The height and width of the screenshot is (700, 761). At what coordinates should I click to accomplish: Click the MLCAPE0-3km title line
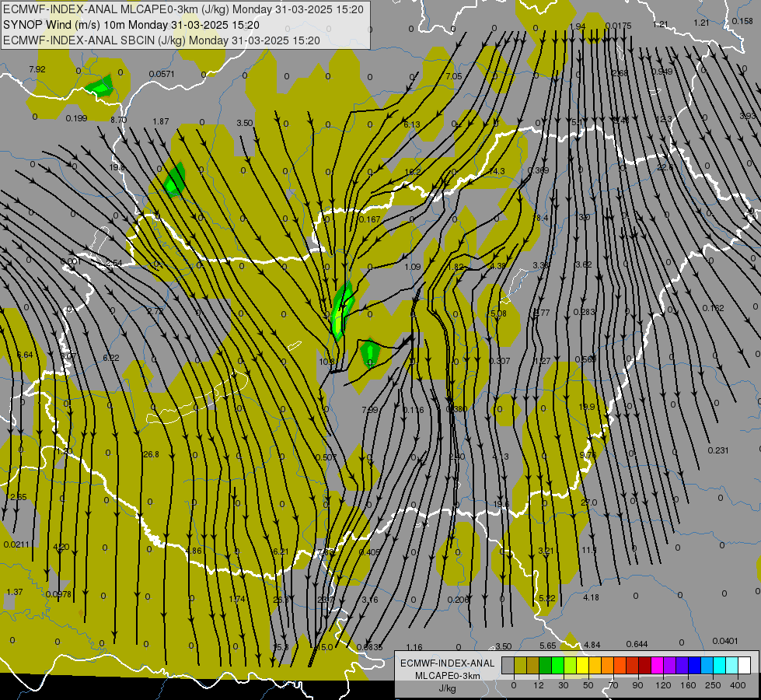pos(183,9)
